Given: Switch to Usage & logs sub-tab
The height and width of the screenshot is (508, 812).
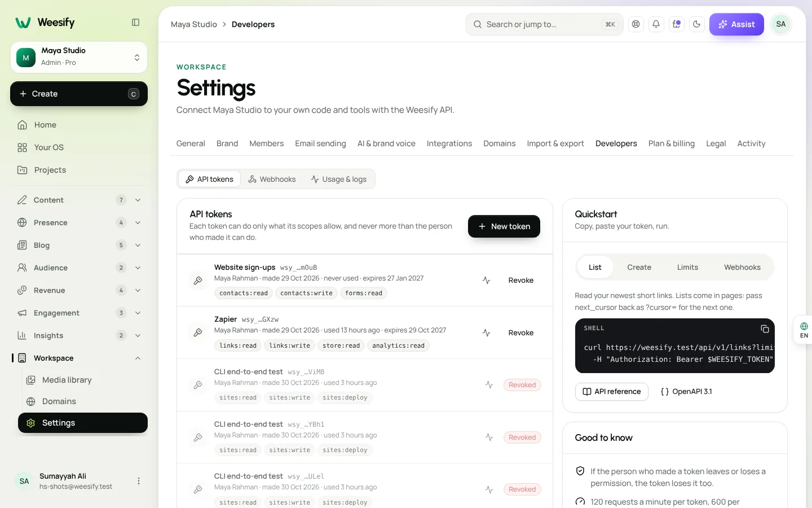Looking at the screenshot, I should point(339,179).
